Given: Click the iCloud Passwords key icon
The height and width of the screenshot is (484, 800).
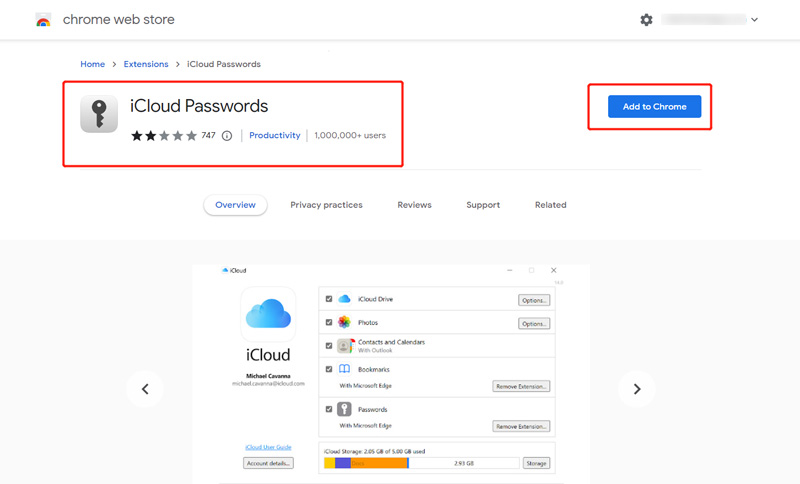Looking at the screenshot, I should tap(99, 114).
